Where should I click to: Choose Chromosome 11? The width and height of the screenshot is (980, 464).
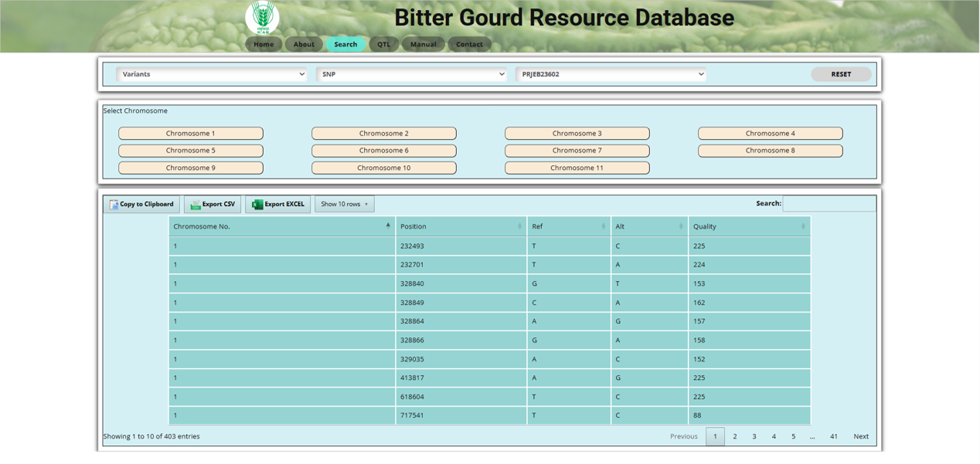[577, 168]
